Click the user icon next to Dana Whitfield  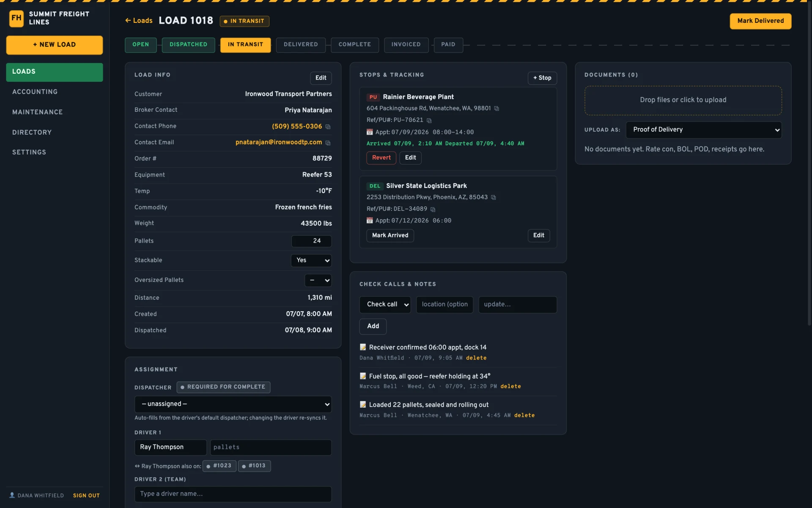click(12, 495)
